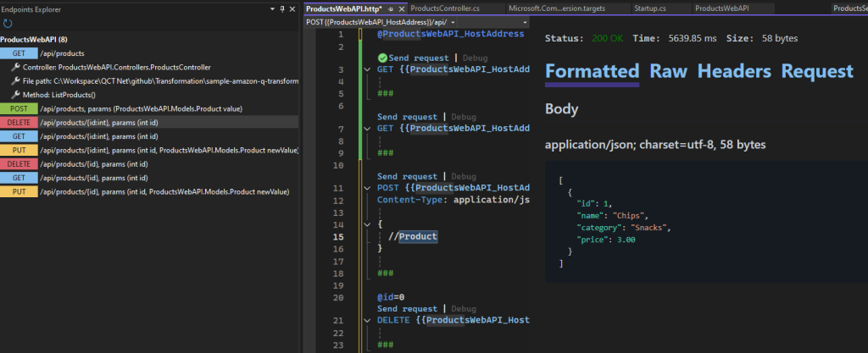Screen dimensions: 868x353
Task: Select DELETE /api/products/{id} endpoint
Action: tap(149, 164)
